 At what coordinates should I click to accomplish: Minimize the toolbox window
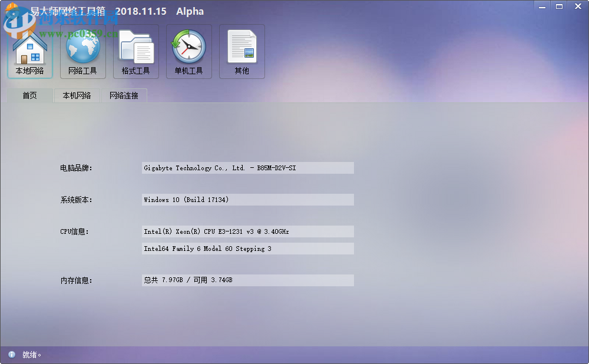coord(542,6)
